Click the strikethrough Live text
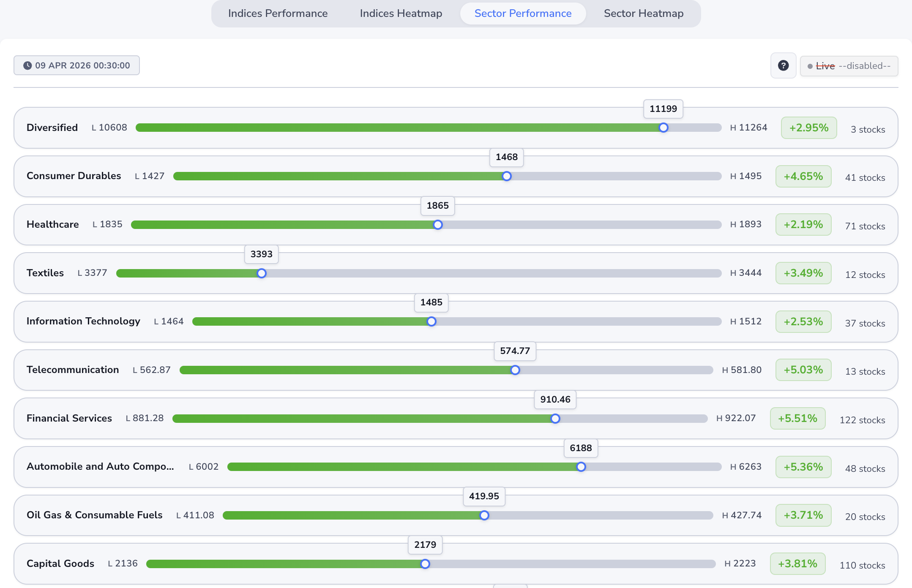912x588 pixels. tap(825, 66)
